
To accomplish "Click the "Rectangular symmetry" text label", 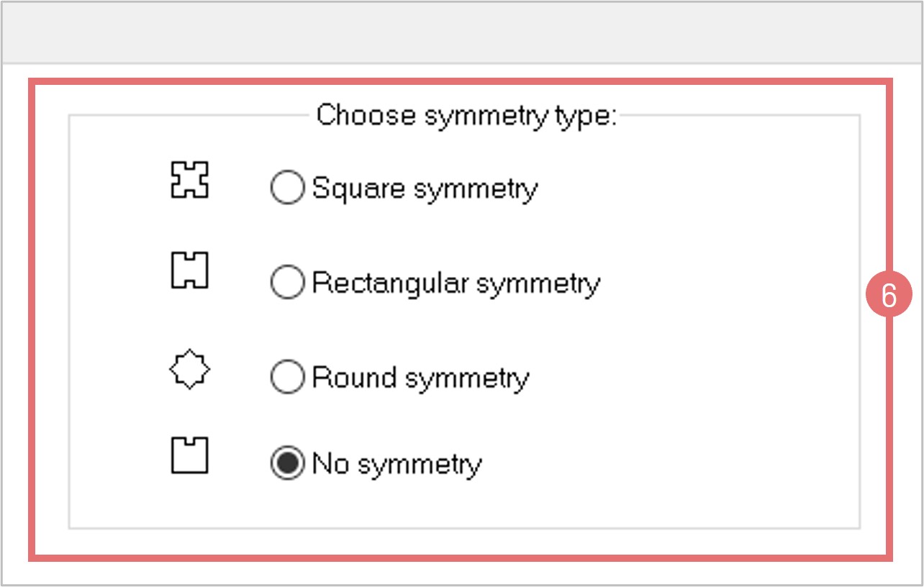I will click(x=456, y=283).
